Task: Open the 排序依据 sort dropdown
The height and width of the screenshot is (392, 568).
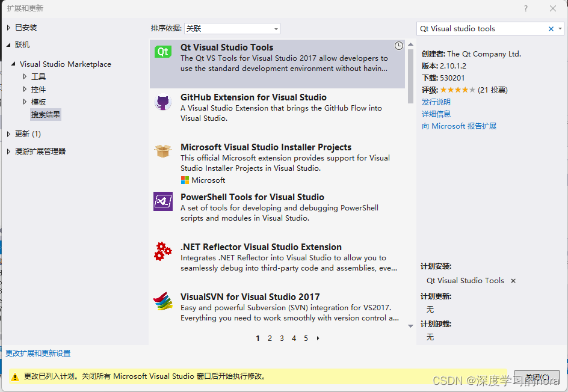Action: 276,28
